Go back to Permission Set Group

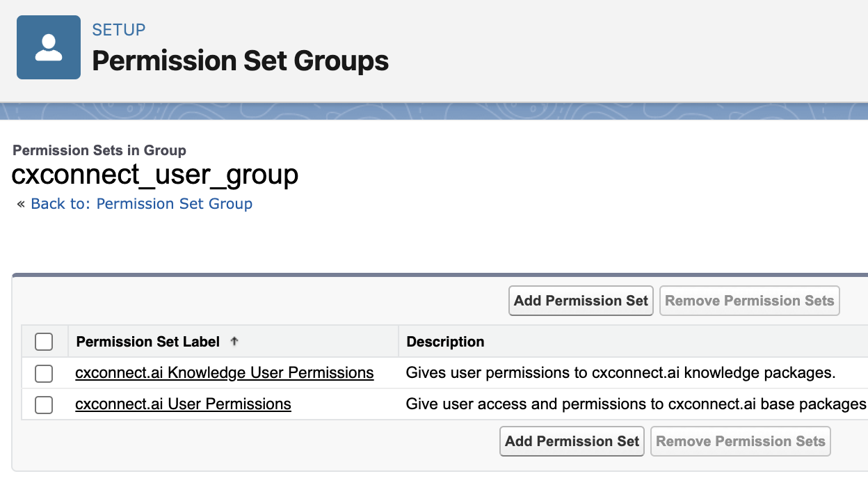(x=141, y=204)
